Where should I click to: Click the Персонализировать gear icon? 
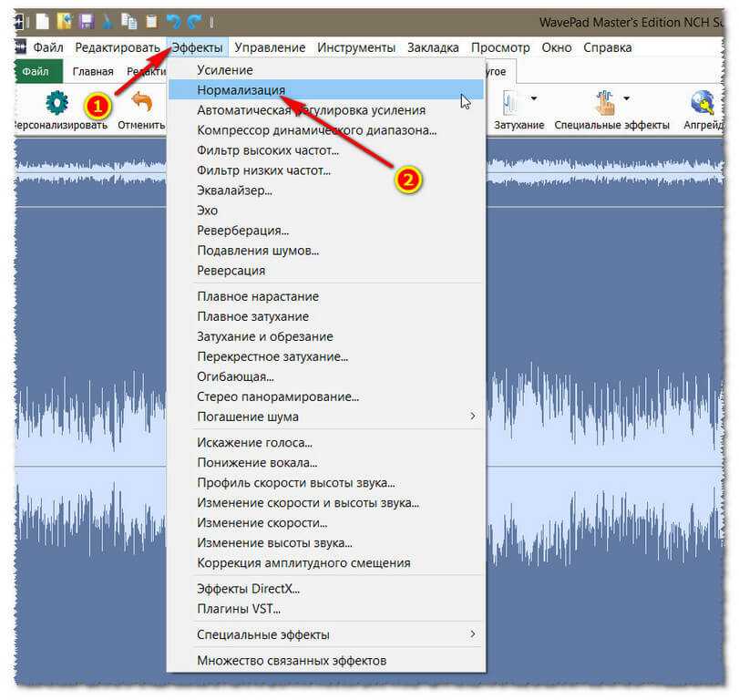point(57,102)
